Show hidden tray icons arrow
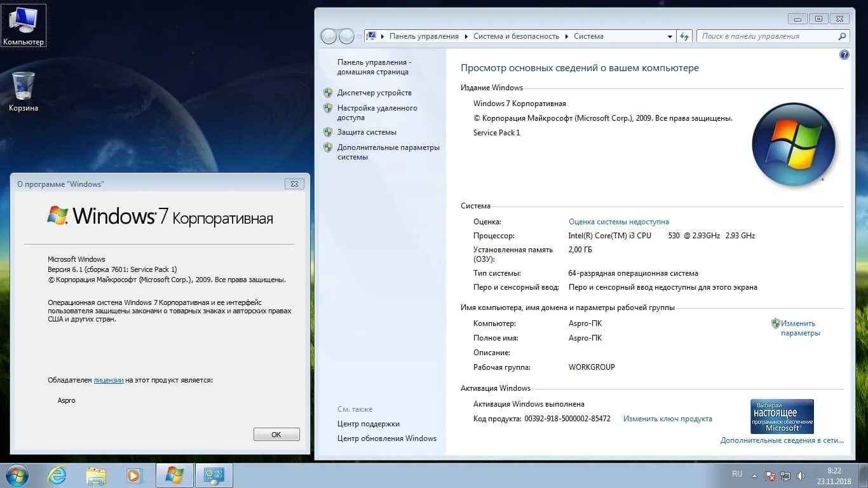The image size is (868, 488). (x=754, y=476)
